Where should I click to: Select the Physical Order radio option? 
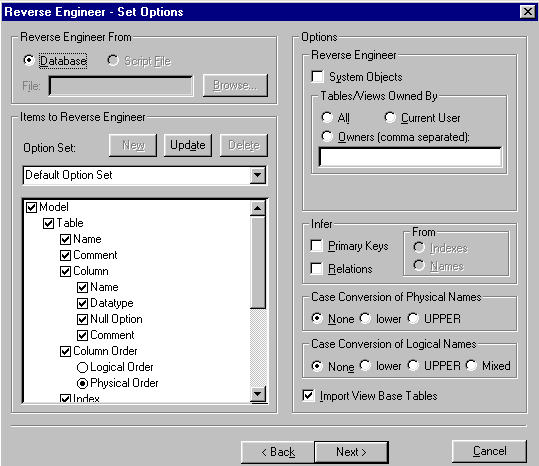pyautogui.click(x=82, y=384)
